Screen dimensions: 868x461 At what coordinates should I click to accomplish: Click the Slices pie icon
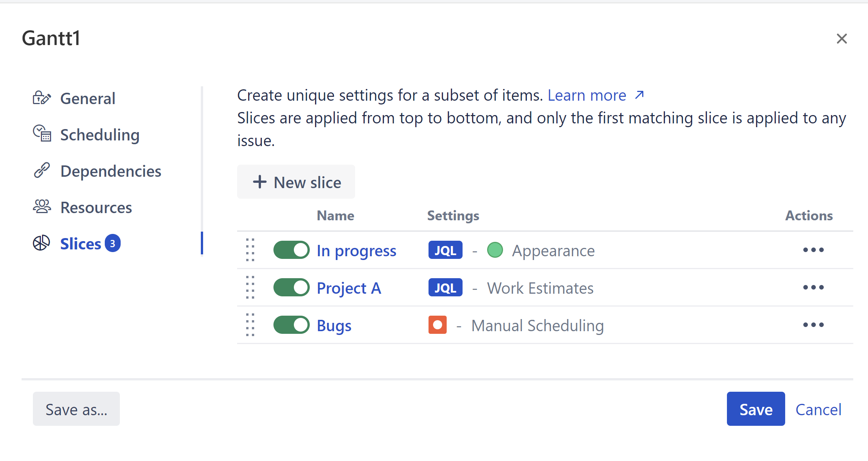(x=41, y=243)
